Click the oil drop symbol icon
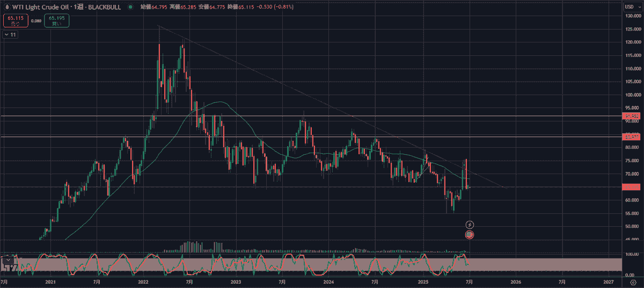Viewport: 644px width, 288px height. (x=7, y=7)
